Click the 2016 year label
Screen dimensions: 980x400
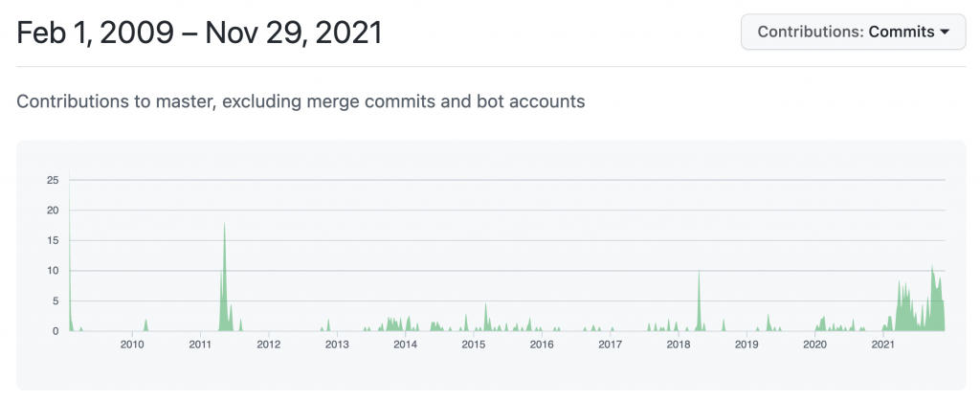[542, 344]
